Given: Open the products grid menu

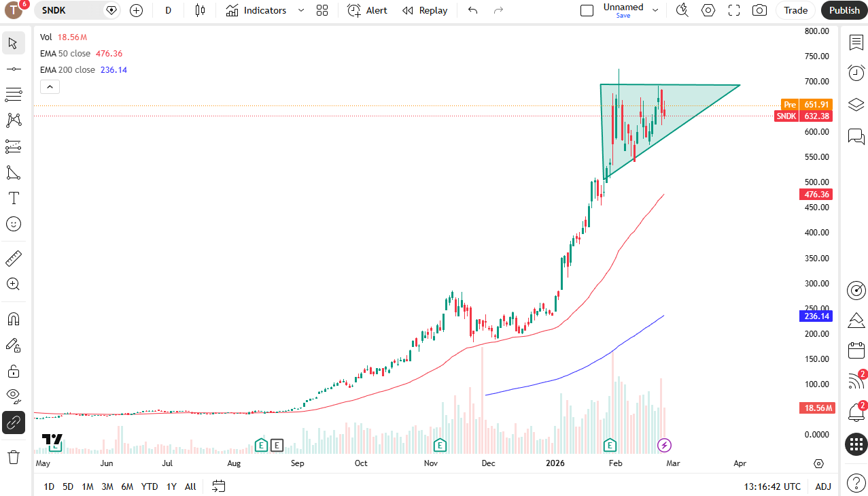Looking at the screenshot, I should click(x=856, y=445).
